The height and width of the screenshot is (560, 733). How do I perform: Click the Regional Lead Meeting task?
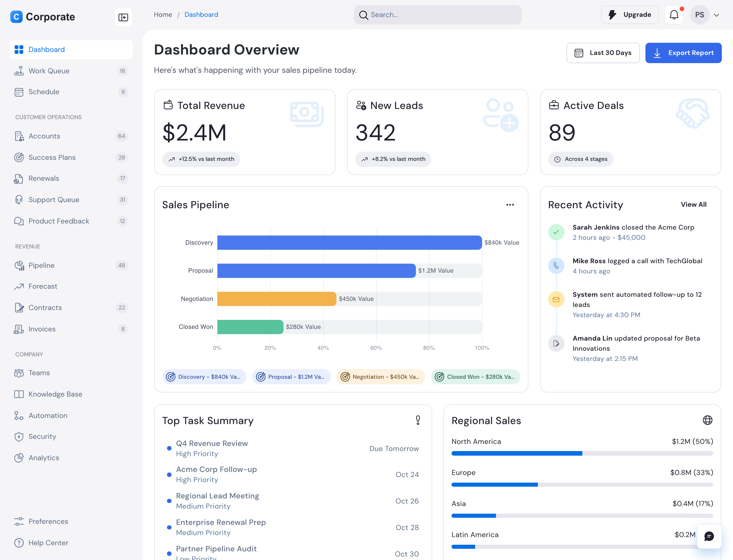293,501
